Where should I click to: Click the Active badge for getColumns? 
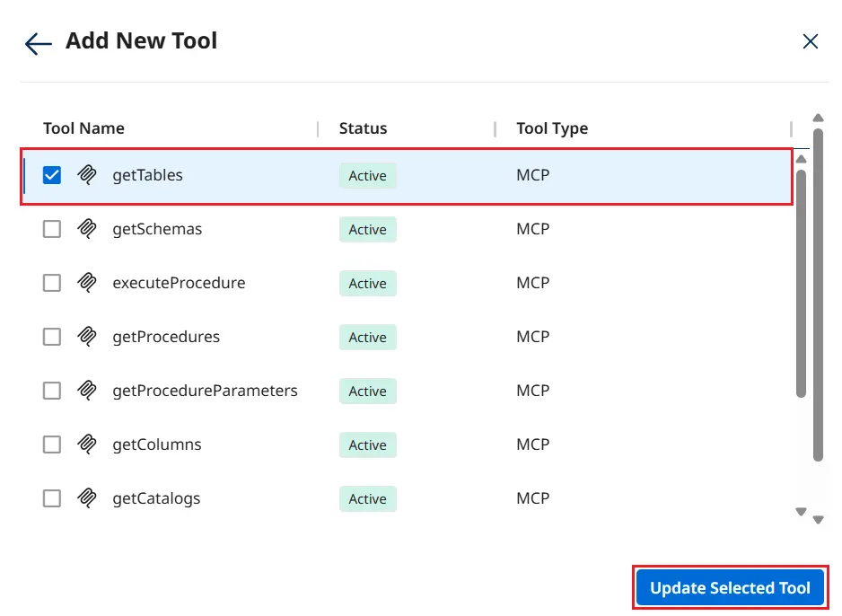tap(367, 445)
